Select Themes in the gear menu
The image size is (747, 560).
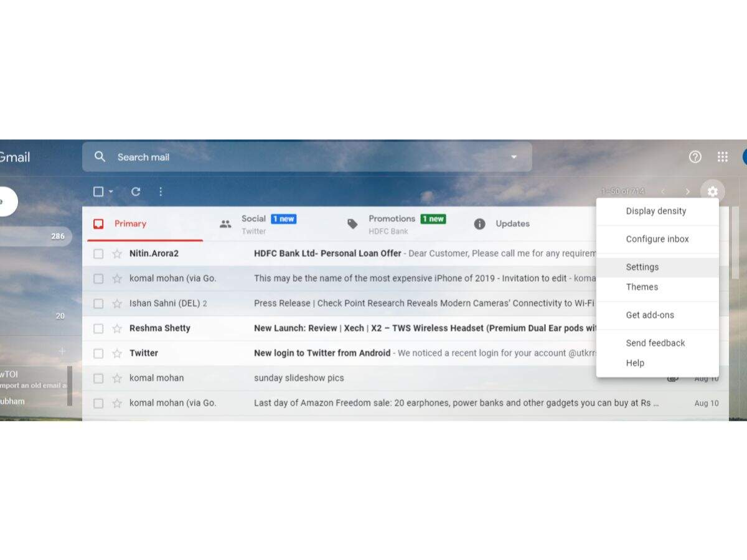[642, 287]
